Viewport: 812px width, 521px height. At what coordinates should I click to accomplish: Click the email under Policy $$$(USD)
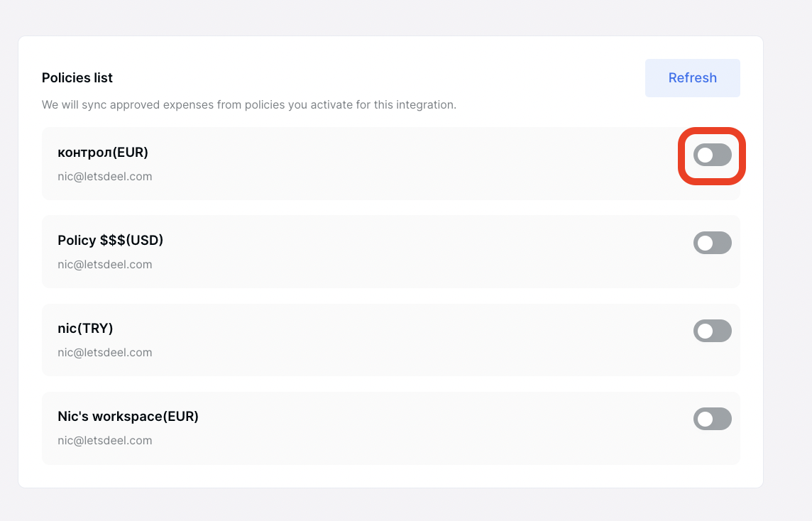tap(104, 265)
